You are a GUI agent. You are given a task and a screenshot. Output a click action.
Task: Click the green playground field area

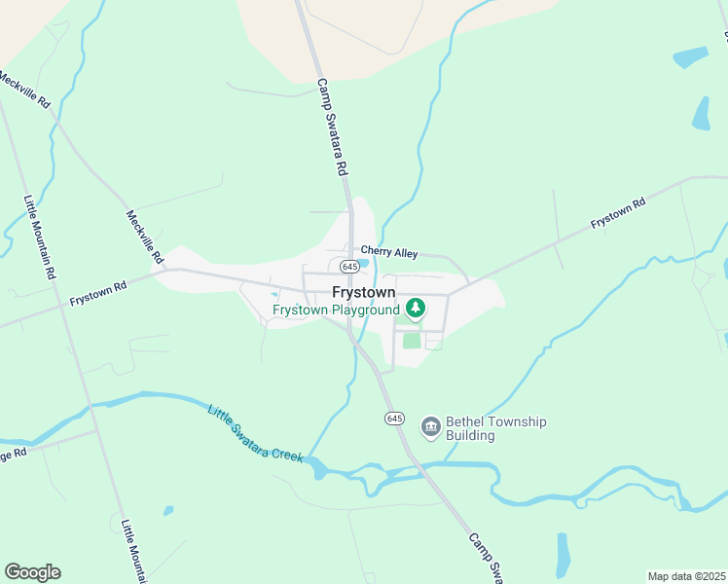[412, 341]
